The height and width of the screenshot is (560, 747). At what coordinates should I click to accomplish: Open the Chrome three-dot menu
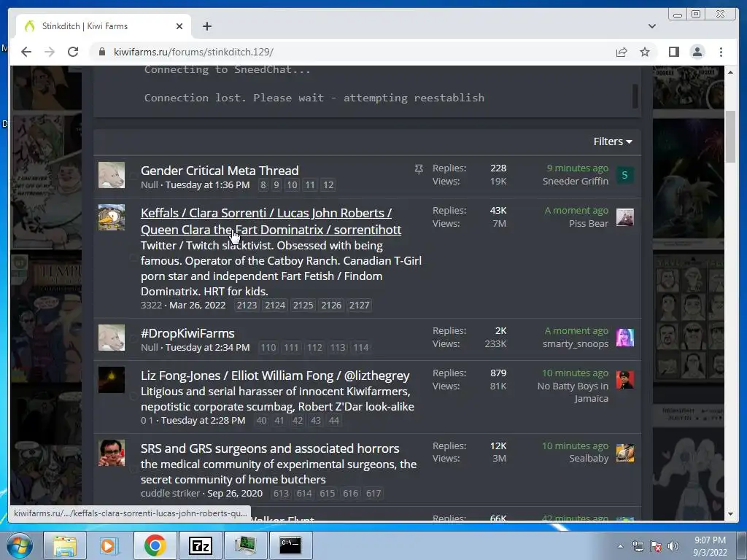[x=721, y=52]
